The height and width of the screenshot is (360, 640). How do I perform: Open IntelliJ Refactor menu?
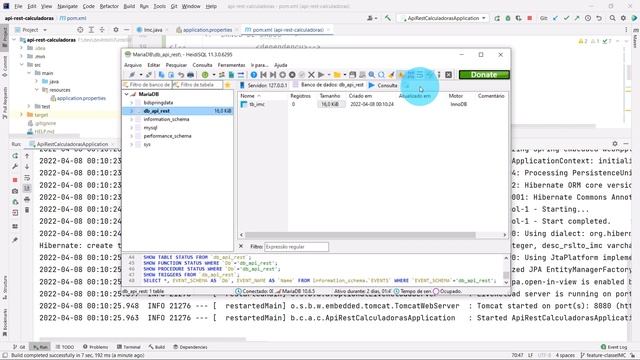pyautogui.click(x=109, y=6)
